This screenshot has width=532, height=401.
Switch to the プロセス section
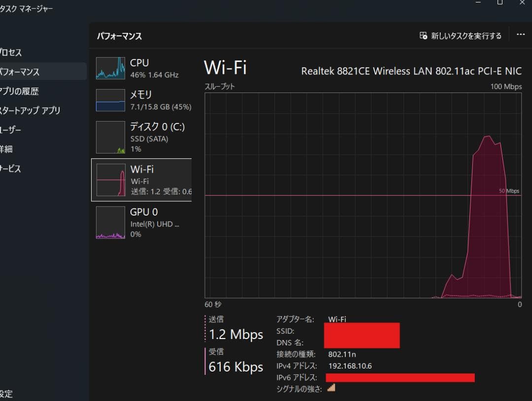[x=10, y=53]
